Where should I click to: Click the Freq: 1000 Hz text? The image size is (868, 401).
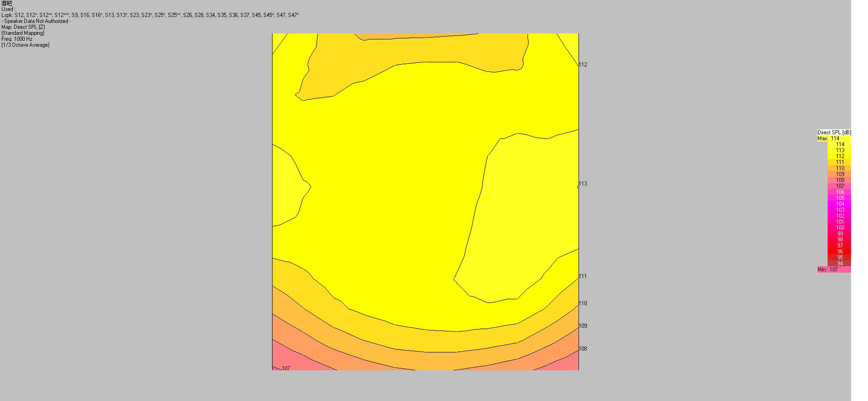tap(17, 39)
